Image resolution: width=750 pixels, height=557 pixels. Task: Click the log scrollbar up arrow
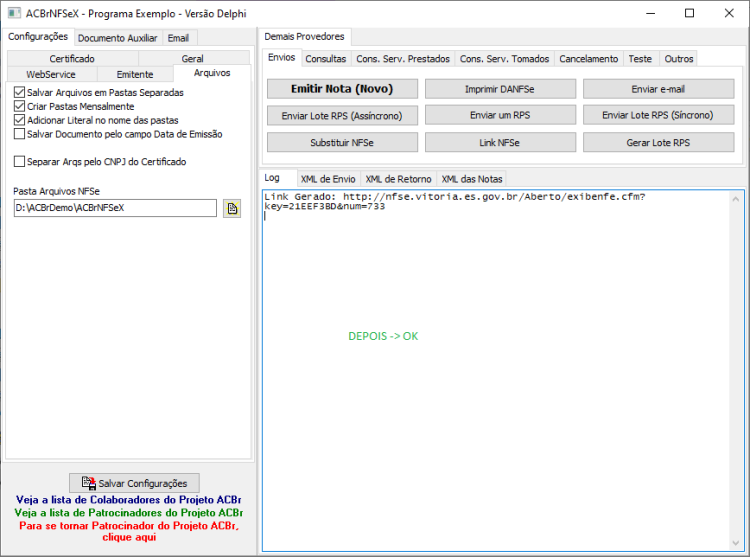point(736,199)
